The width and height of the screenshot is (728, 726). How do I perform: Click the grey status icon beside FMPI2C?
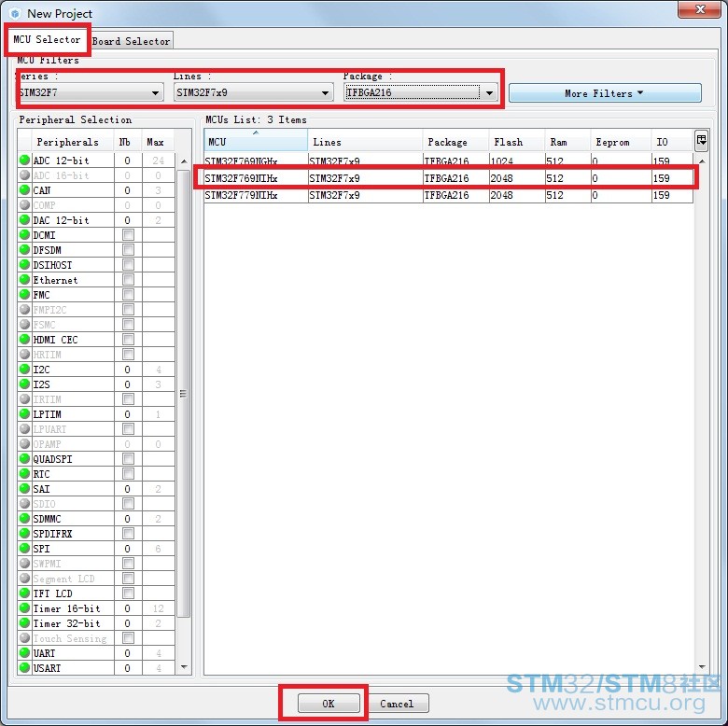[x=24, y=309]
